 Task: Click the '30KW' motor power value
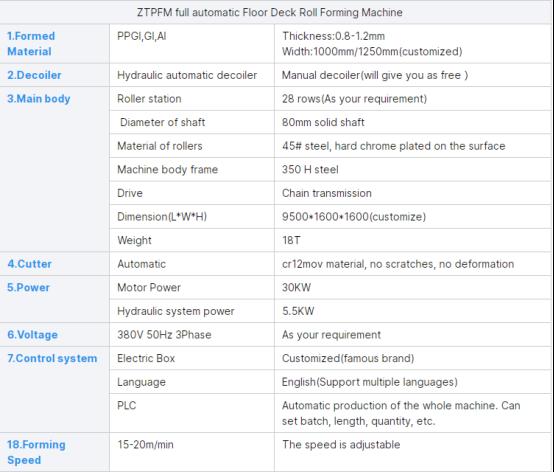pyautogui.click(x=296, y=288)
